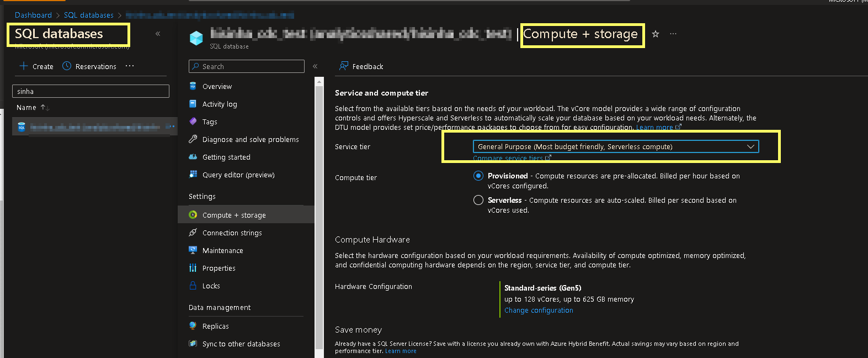Image resolution: width=868 pixels, height=358 pixels.
Task: Click the star to favorite this page
Action: tap(656, 34)
